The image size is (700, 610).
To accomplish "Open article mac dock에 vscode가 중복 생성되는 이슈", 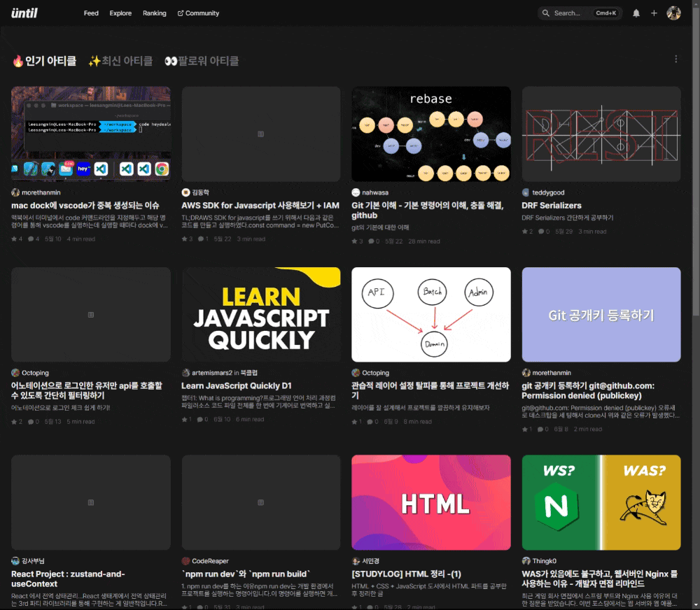I will tap(85, 205).
